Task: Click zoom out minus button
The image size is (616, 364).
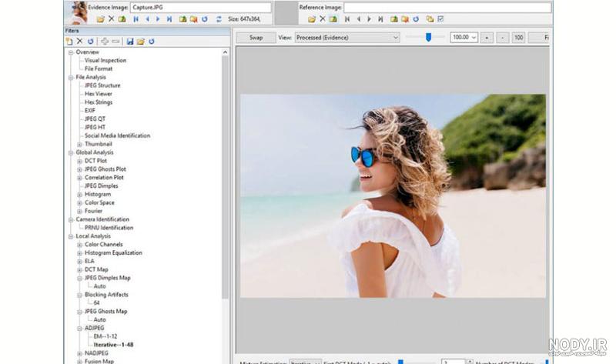Action: click(x=503, y=37)
